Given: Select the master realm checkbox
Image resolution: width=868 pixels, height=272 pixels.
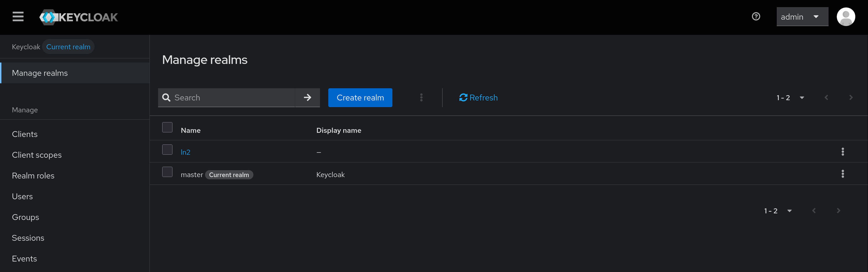Looking at the screenshot, I should (x=167, y=172).
